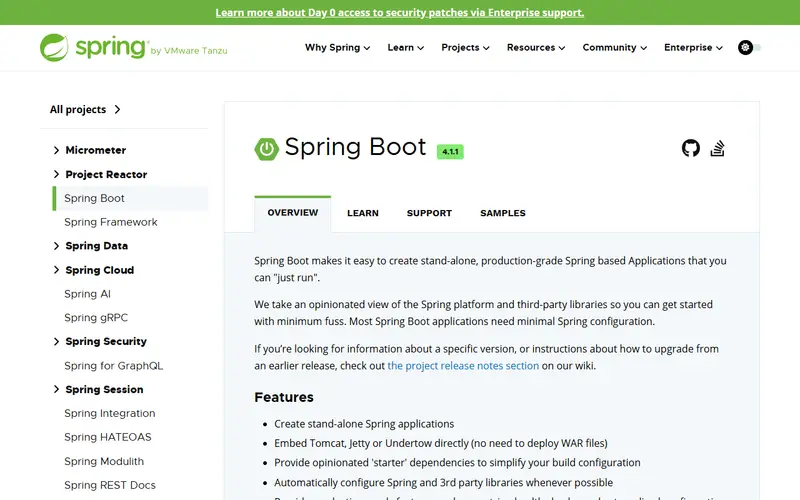Expand the Micrometer project chevron

(56, 150)
